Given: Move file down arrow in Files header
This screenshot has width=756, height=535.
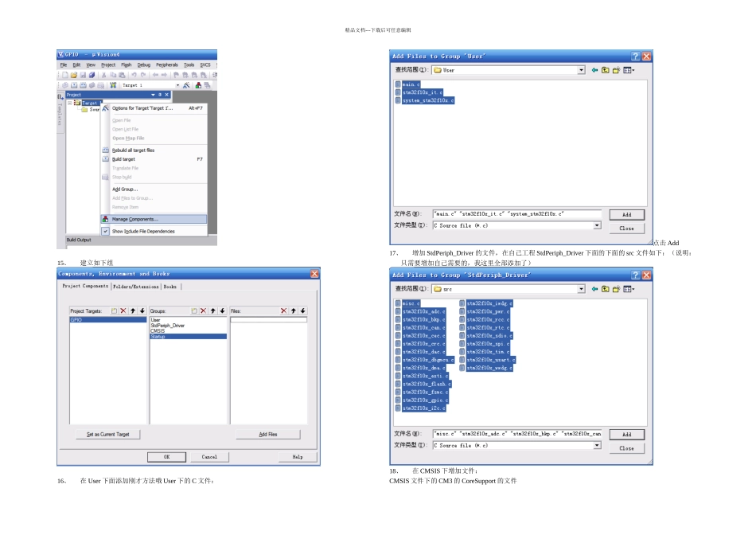Looking at the screenshot, I should point(302,311).
